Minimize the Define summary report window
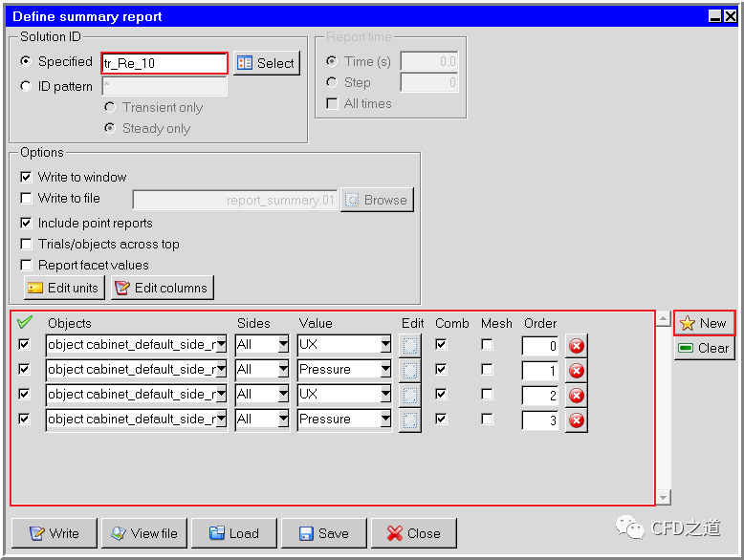This screenshot has height=560, width=744. click(715, 16)
